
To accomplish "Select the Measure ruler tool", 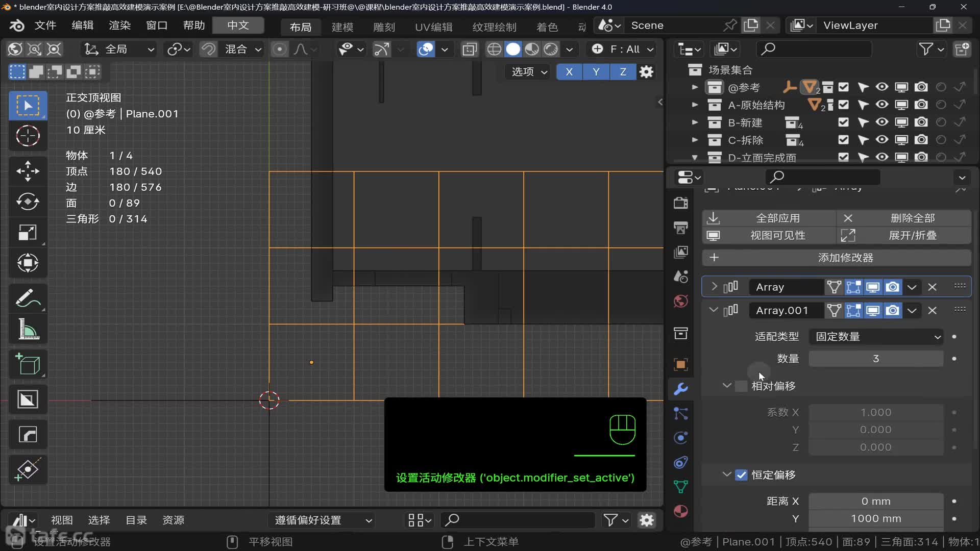I will tap(28, 330).
